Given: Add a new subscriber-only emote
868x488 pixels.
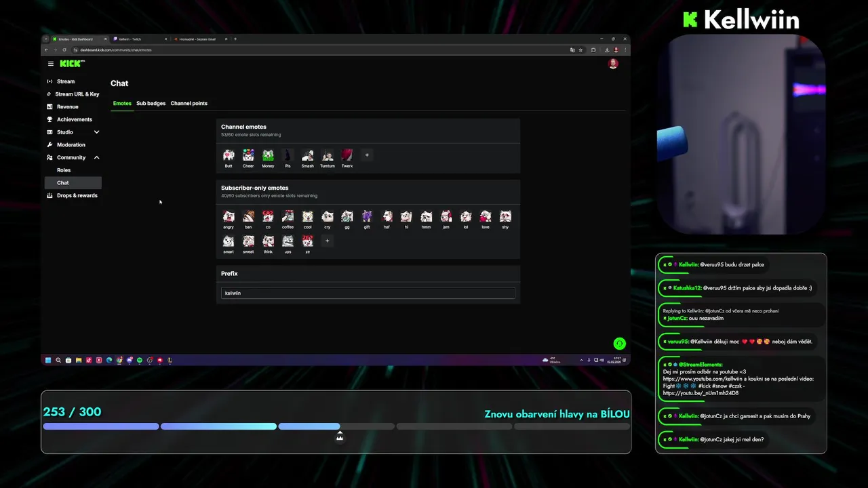Looking at the screenshot, I should 328,241.
